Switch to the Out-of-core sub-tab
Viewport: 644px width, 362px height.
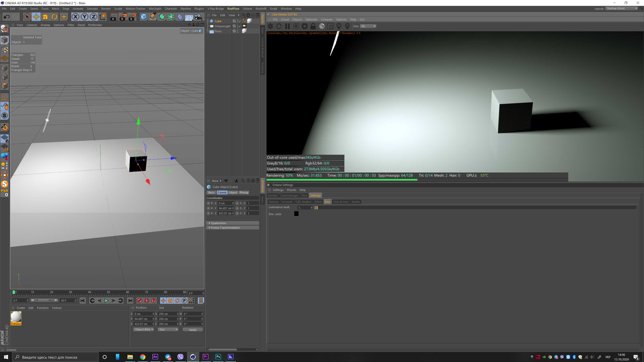point(341,202)
